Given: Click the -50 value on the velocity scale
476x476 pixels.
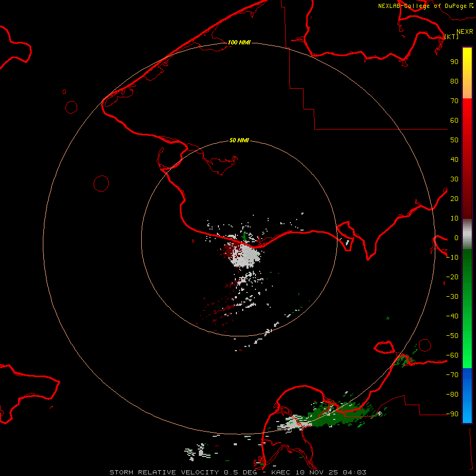Looking at the screenshot, I should [x=452, y=336].
